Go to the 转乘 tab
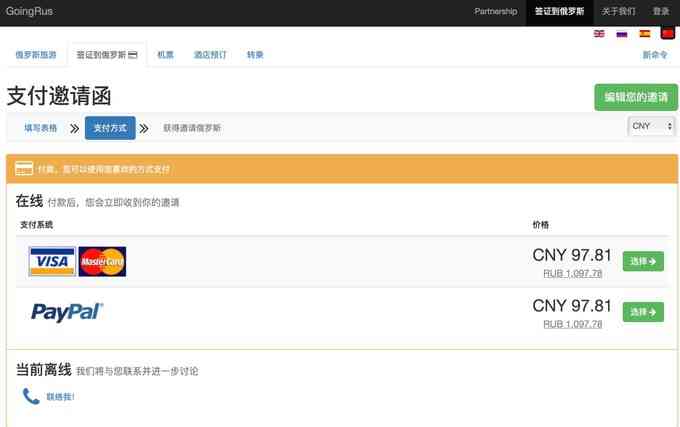680x427 pixels. click(255, 55)
